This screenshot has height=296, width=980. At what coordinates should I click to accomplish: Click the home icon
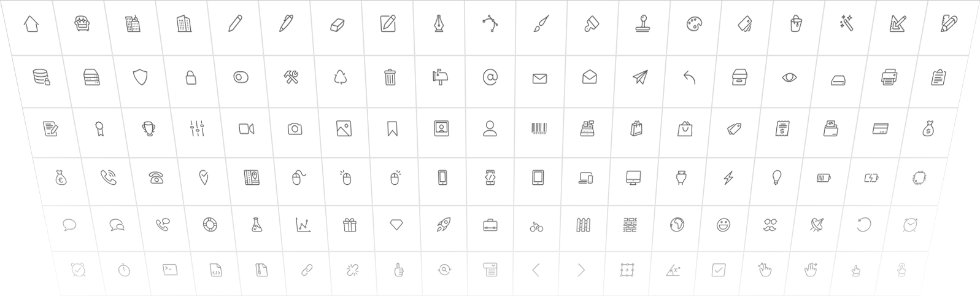click(31, 24)
